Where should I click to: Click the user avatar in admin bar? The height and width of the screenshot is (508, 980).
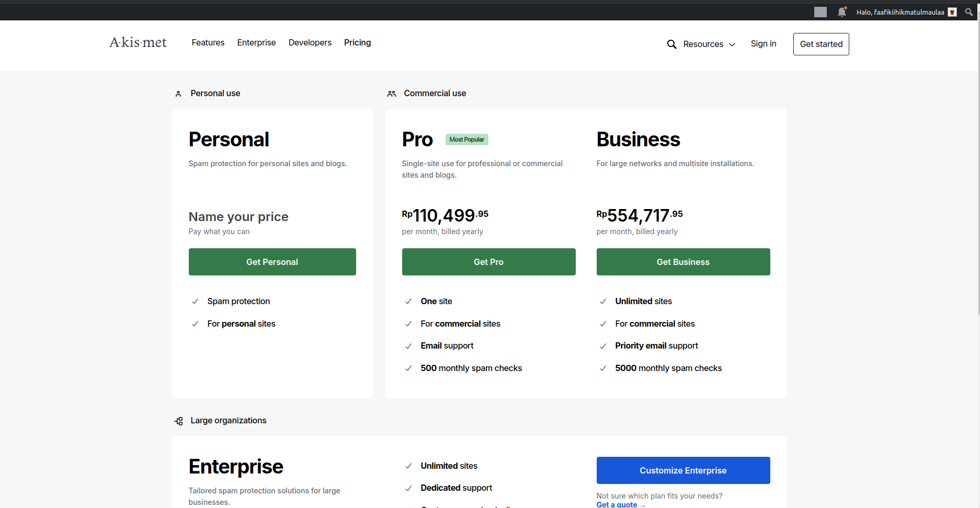(952, 12)
